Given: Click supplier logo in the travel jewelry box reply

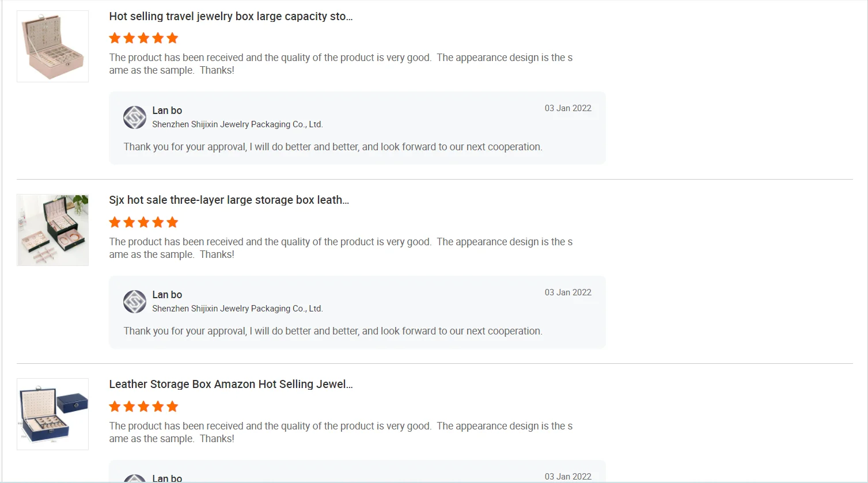Looking at the screenshot, I should (135, 117).
